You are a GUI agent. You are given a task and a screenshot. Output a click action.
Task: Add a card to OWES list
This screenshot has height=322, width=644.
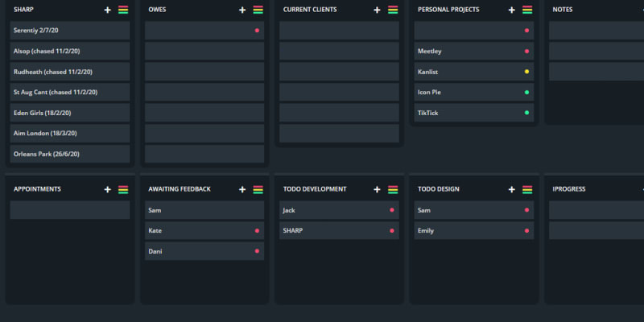coord(242,10)
